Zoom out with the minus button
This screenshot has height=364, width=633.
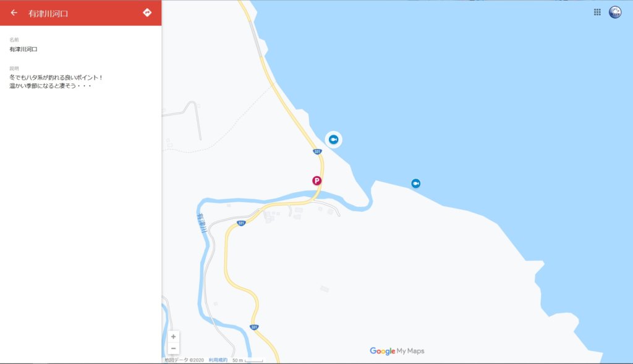[x=173, y=349]
